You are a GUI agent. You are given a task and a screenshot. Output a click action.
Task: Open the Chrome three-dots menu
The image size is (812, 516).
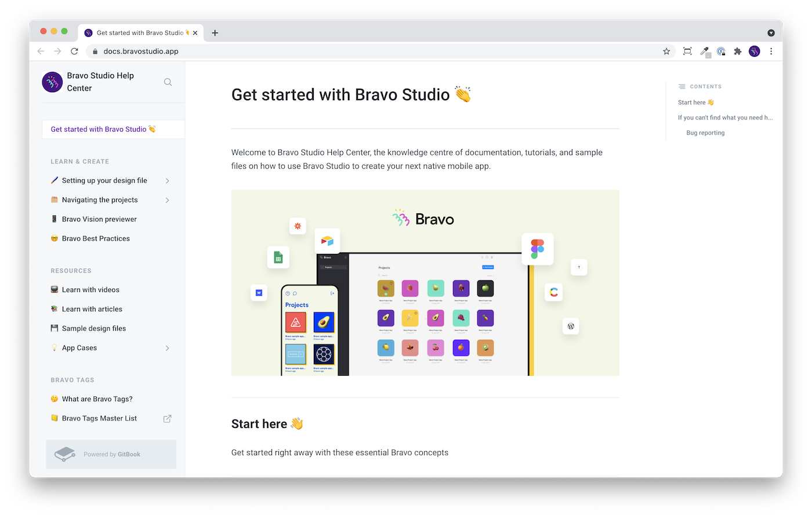[x=771, y=51]
